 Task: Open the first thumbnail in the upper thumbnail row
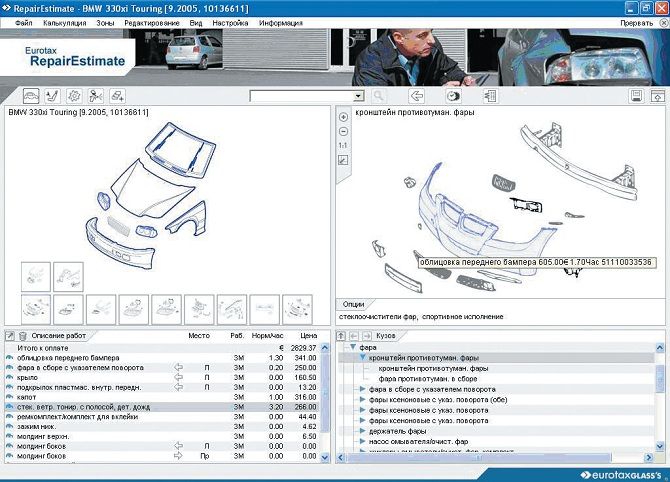pos(36,277)
